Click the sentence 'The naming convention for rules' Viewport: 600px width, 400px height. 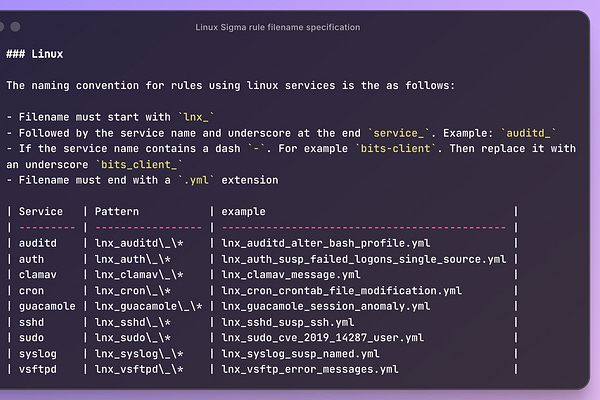tap(104, 85)
